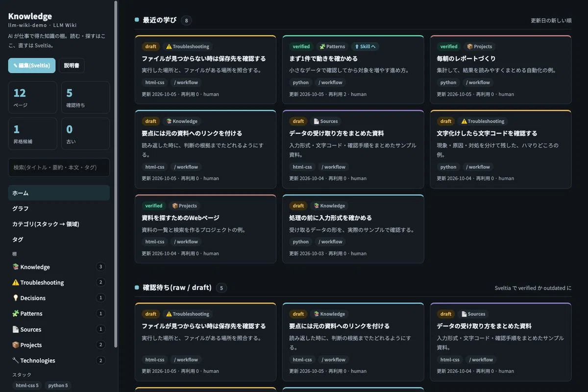Screen dimensions: 588x392
Task: Click Patterns puzzle badge on まず1件で動きを確かめる card
Action: 332,47
